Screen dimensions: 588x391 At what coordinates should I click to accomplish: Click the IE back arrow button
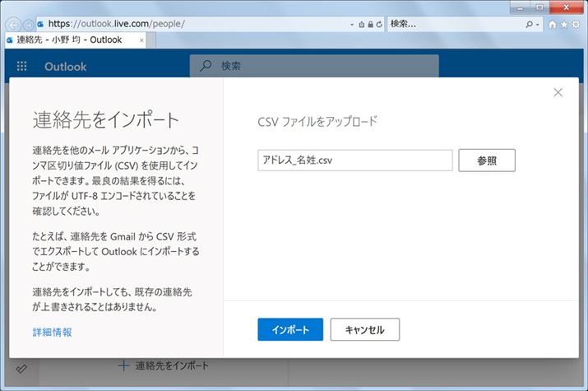pyautogui.click(x=15, y=24)
